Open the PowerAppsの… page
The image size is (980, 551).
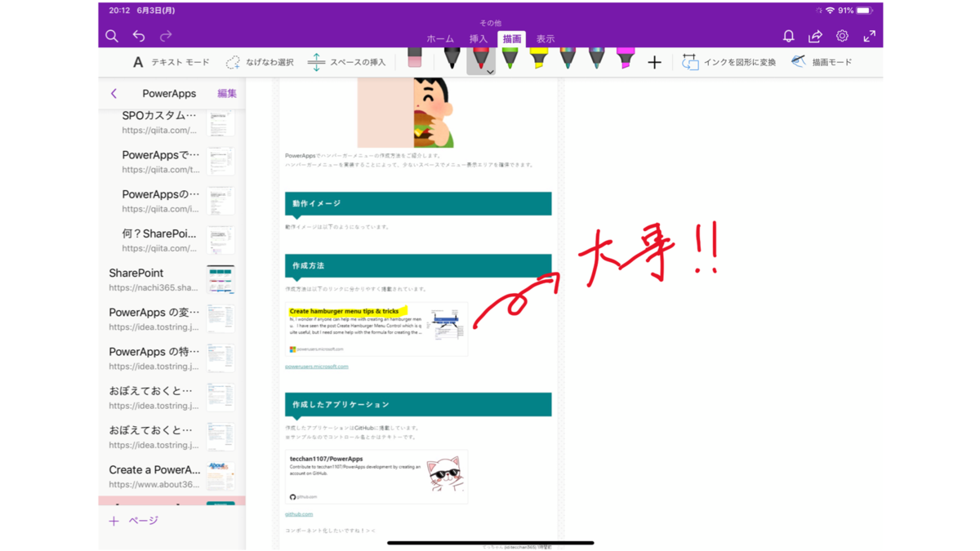[172, 201]
